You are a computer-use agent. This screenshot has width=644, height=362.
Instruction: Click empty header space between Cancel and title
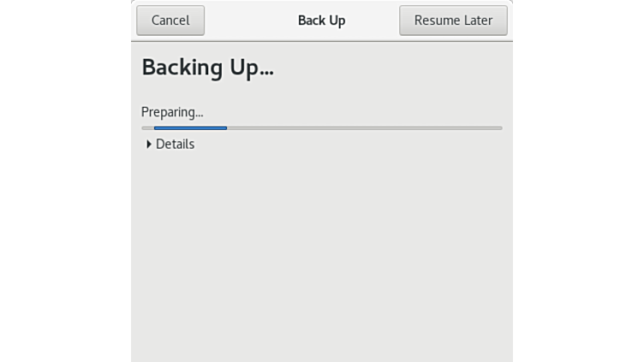click(248, 21)
